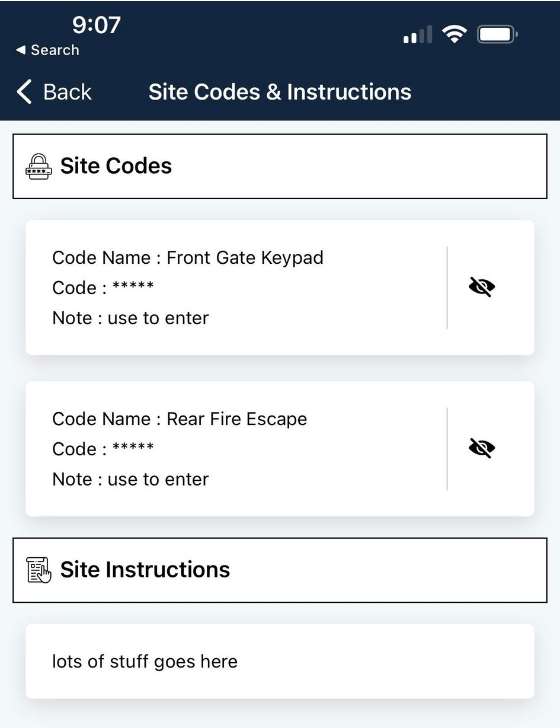Return to Search app link
This screenshot has height=728, width=560.
(47, 50)
